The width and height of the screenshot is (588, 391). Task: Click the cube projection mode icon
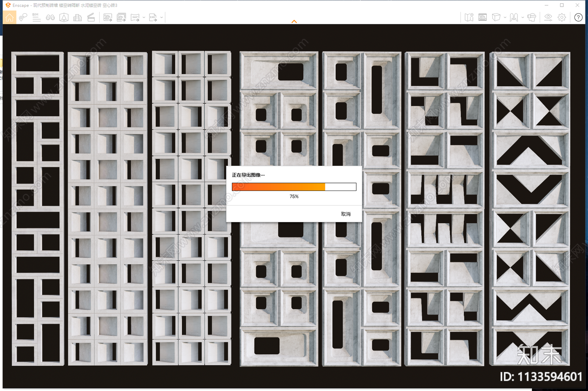[496, 17]
